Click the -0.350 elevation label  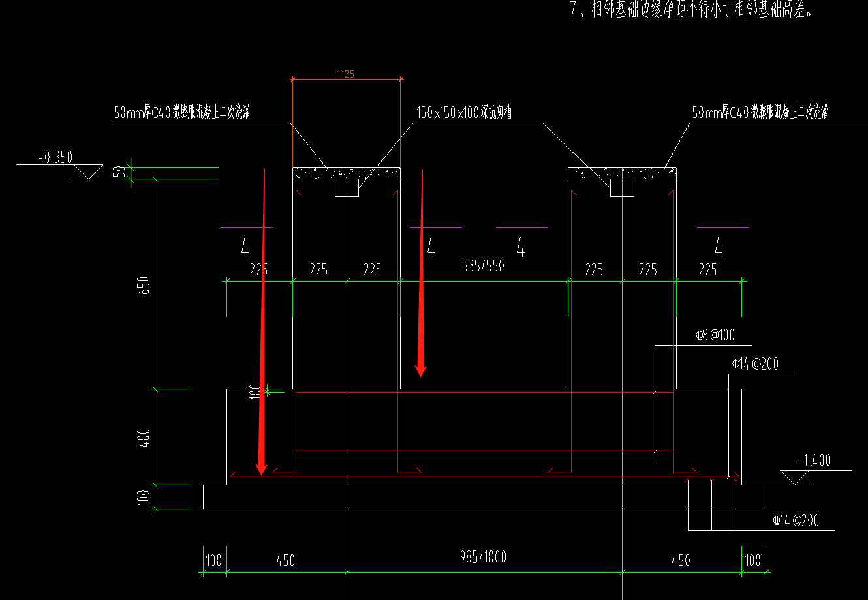[56, 157]
